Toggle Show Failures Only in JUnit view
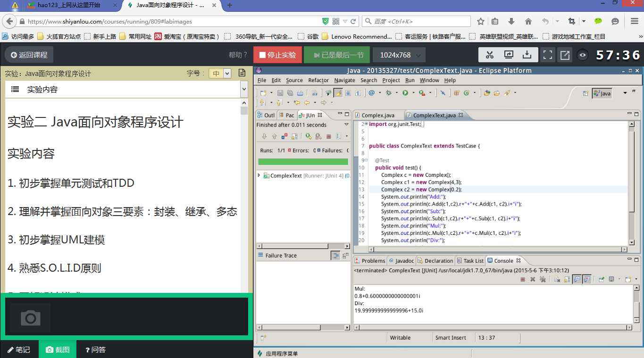644x358 pixels. [x=284, y=136]
